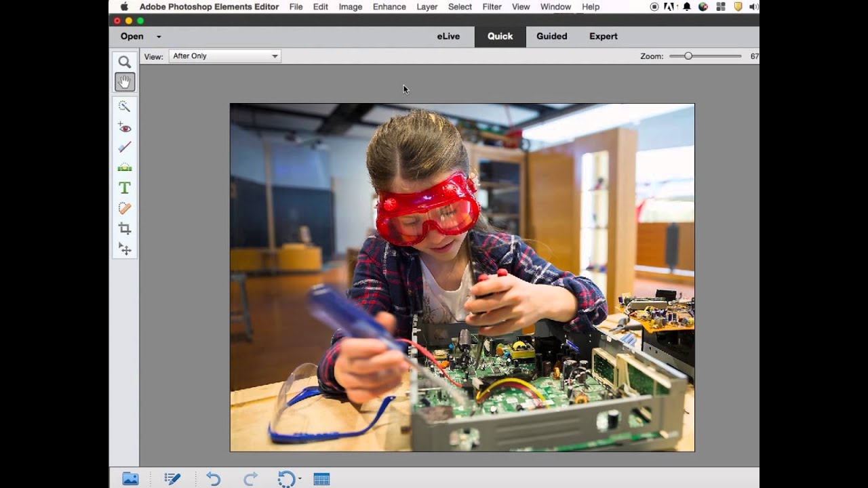Click the yellow shield menu bar icon
The height and width of the screenshot is (488, 868).
tap(738, 7)
